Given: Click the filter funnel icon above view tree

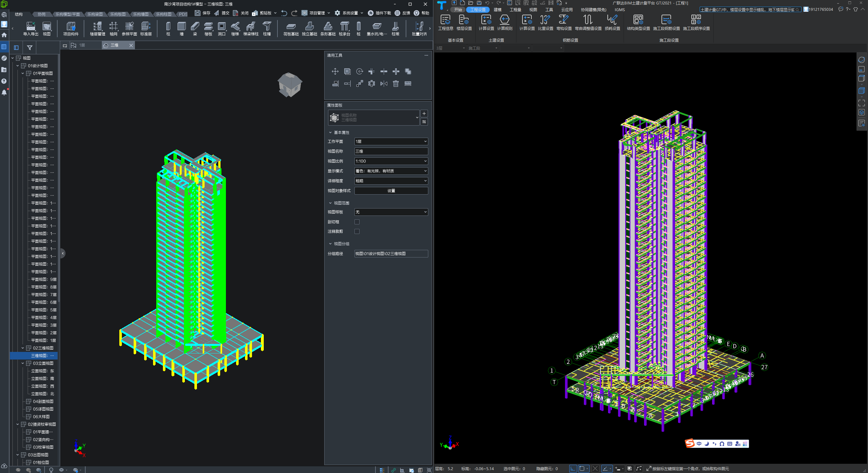Looking at the screenshot, I should coord(30,47).
